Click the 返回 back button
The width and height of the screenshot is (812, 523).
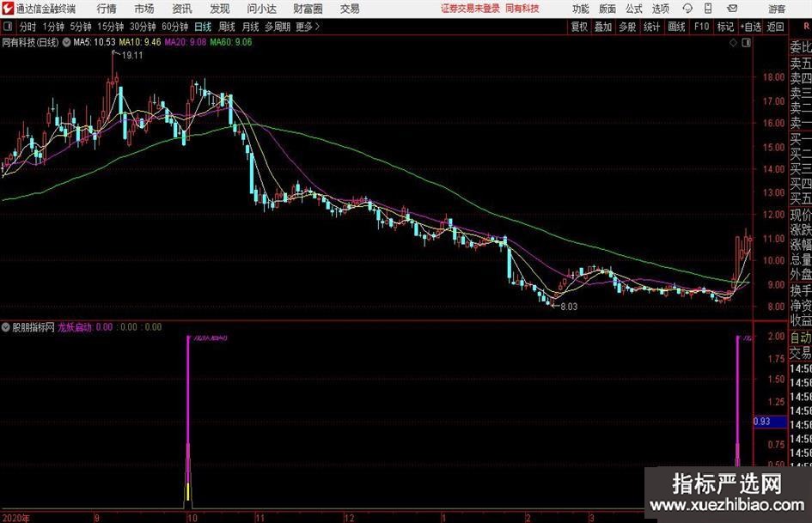775,27
